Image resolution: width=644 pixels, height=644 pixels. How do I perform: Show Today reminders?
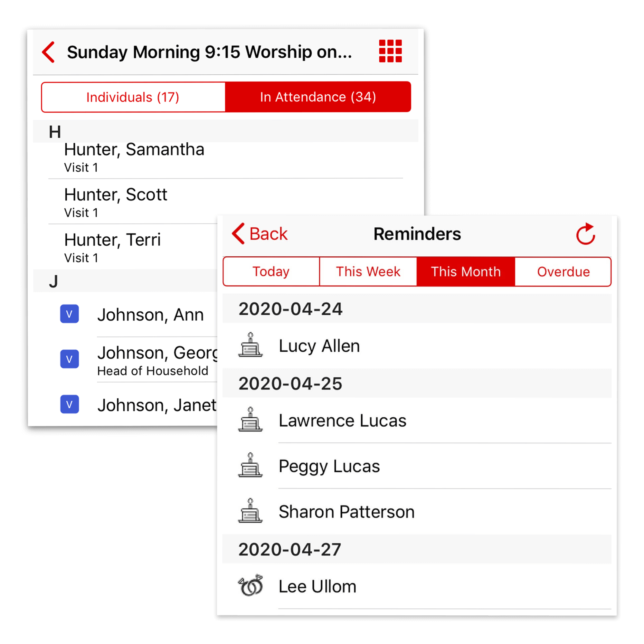[x=271, y=271]
